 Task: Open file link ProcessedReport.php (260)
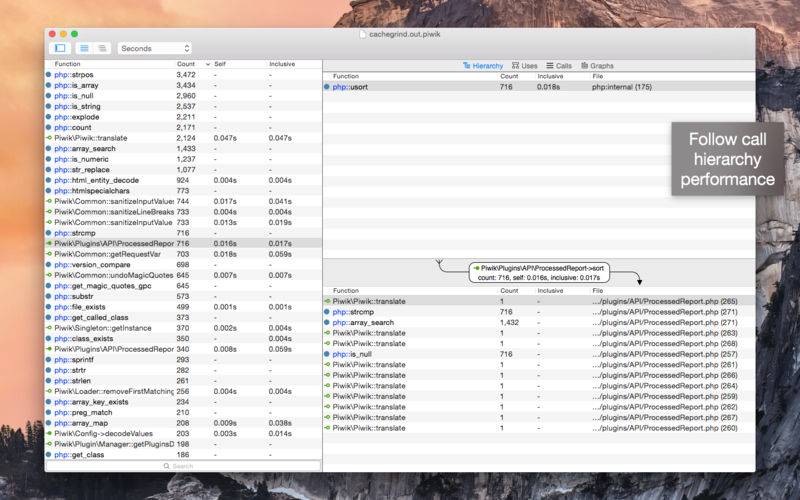[x=665, y=428]
